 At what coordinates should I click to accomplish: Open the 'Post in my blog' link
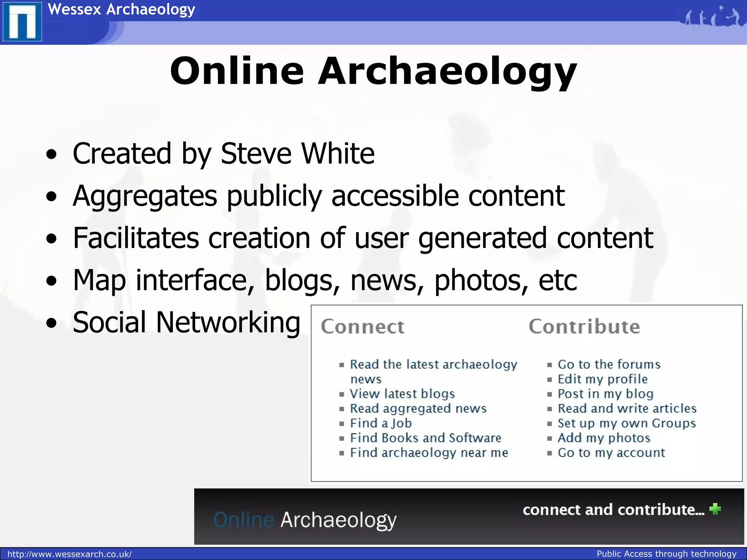[x=605, y=394]
